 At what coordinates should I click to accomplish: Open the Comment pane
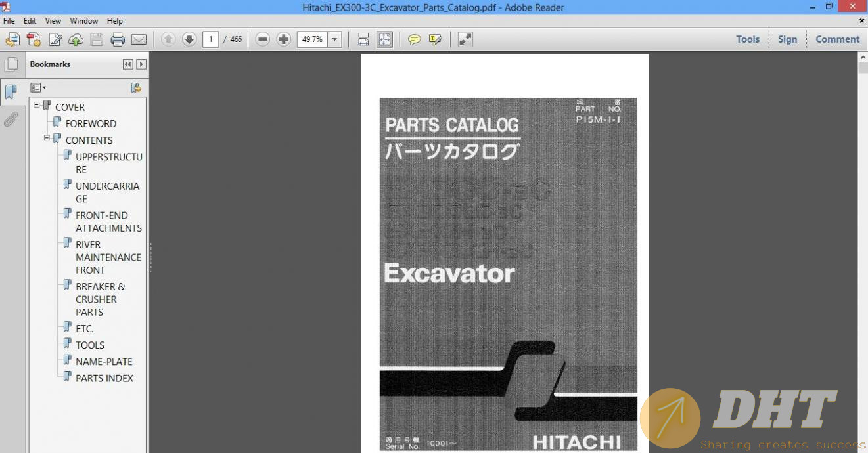(x=838, y=39)
